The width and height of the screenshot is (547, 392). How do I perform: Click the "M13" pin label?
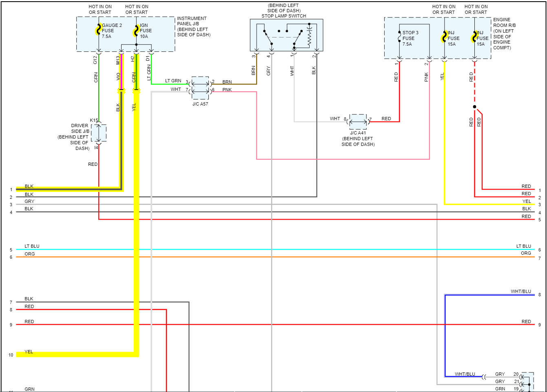(x=118, y=60)
